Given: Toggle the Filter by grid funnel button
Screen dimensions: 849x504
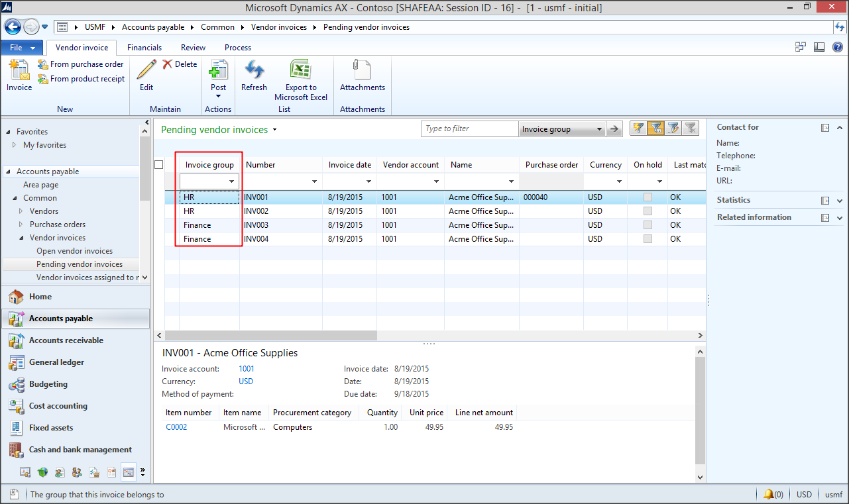Looking at the screenshot, I should pos(655,128).
